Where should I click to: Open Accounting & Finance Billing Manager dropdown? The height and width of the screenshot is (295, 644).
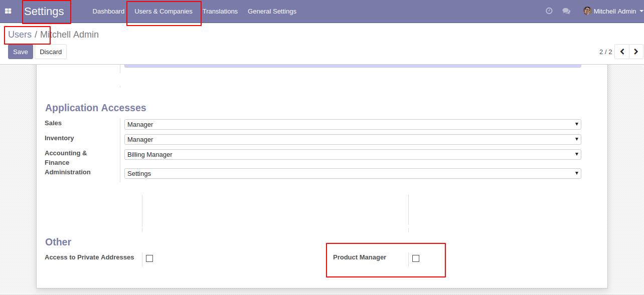[353, 154]
